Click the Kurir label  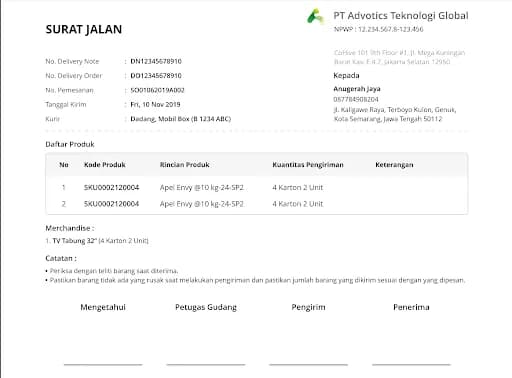[x=53, y=119]
